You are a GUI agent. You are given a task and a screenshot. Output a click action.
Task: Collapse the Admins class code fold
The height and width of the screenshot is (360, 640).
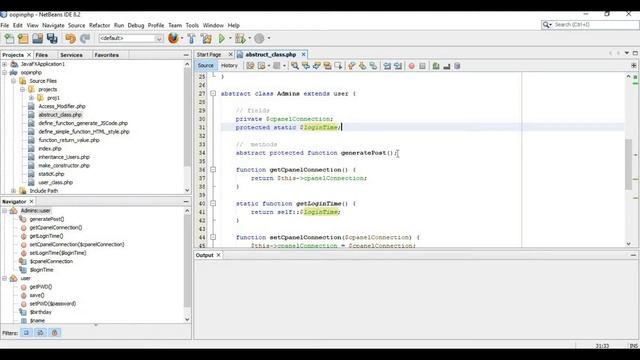click(x=213, y=93)
